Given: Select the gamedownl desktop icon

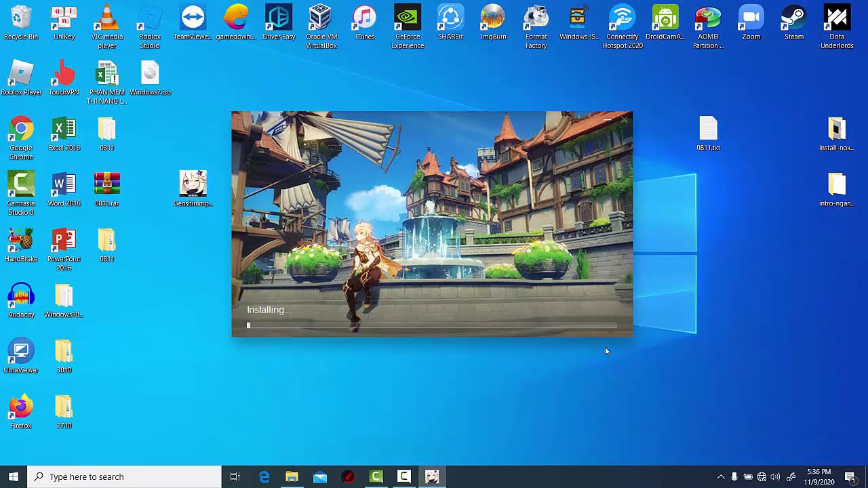Looking at the screenshot, I should [x=235, y=22].
